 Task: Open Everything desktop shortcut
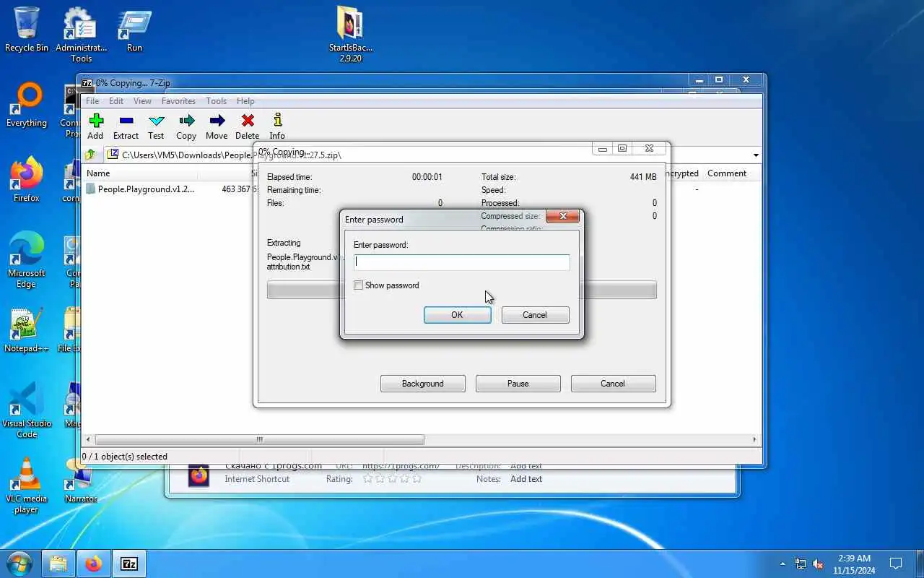[x=27, y=105]
